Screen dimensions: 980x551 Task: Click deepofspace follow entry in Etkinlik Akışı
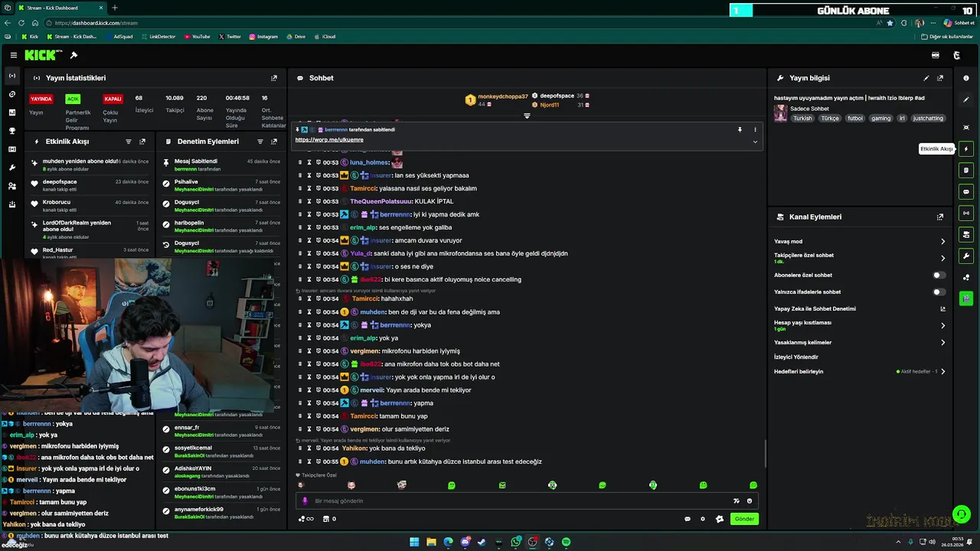(x=90, y=185)
